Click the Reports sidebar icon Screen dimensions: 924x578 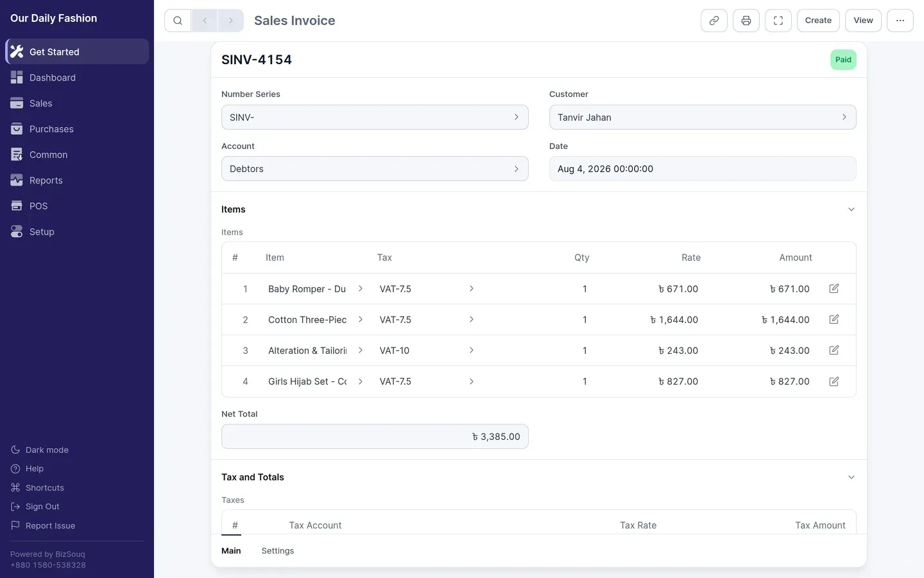(17, 180)
